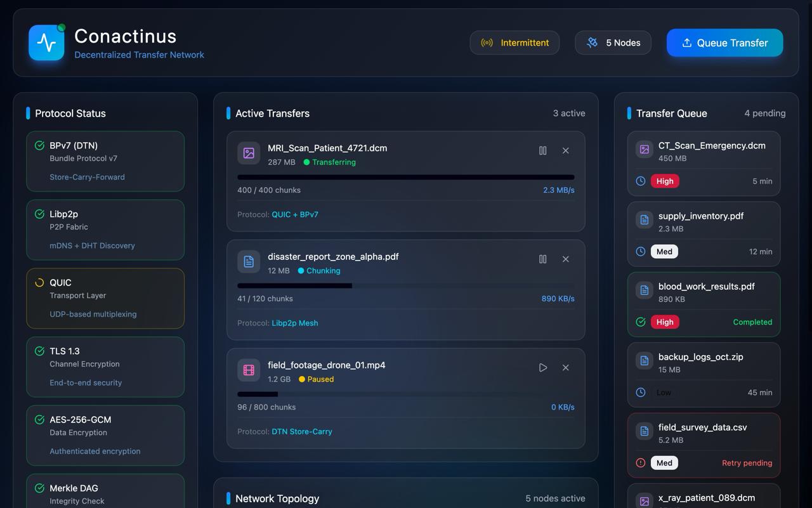Click the clock icon on CT_Scan_Emergency.dcm
The width and height of the screenshot is (812, 508).
(x=641, y=181)
